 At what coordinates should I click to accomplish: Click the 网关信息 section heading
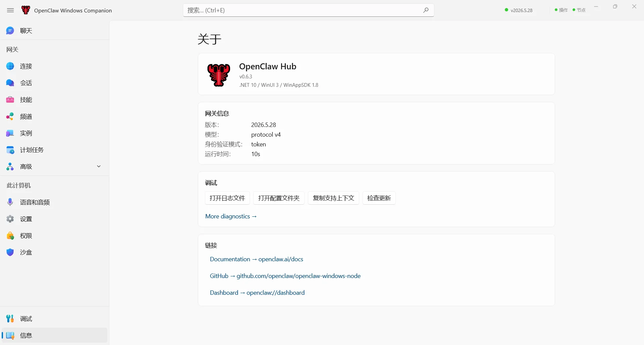(217, 114)
